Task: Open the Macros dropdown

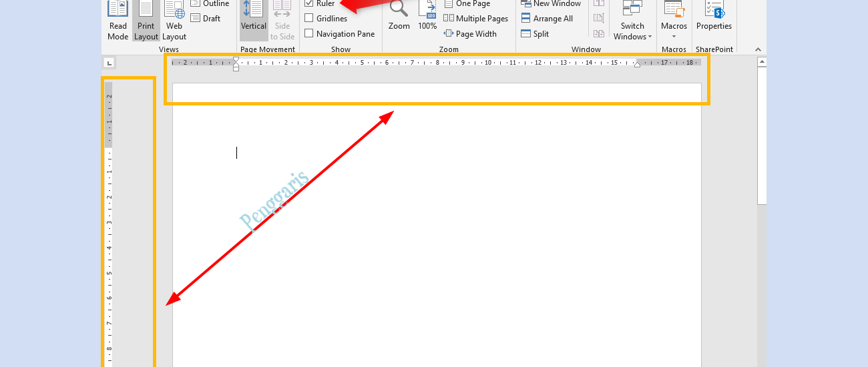Action: 674,21
